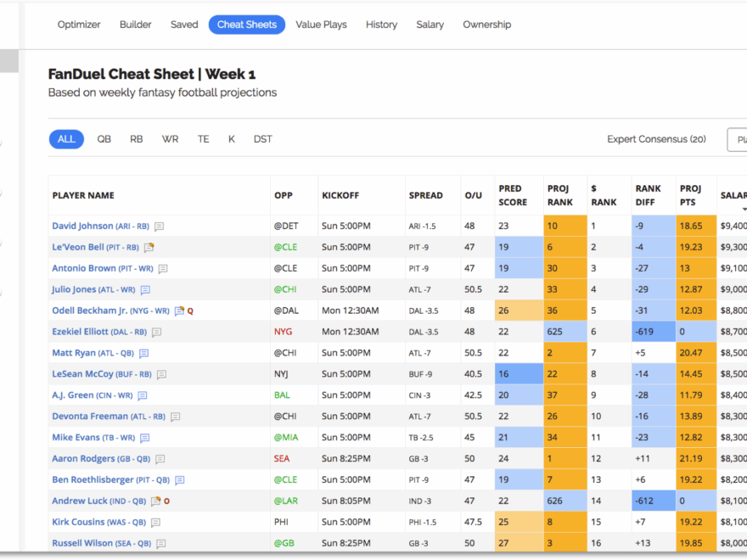
Task: Open the note icon beside Julio Jones
Action: coord(145,290)
